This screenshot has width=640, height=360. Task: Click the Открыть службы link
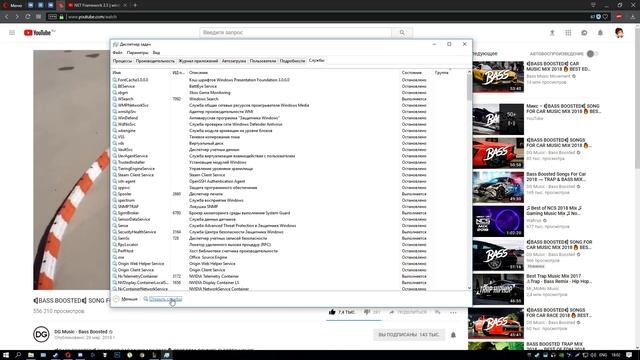pos(165,299)
